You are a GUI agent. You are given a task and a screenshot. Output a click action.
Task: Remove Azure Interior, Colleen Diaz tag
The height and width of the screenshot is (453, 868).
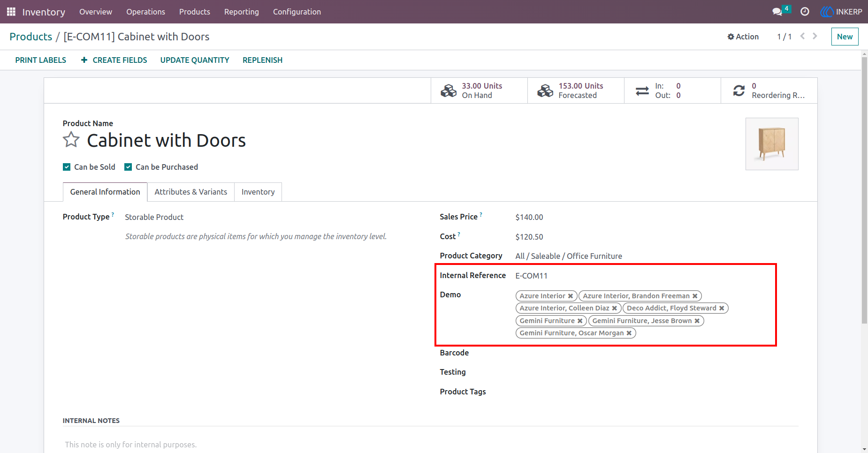[x=615, y=308]
